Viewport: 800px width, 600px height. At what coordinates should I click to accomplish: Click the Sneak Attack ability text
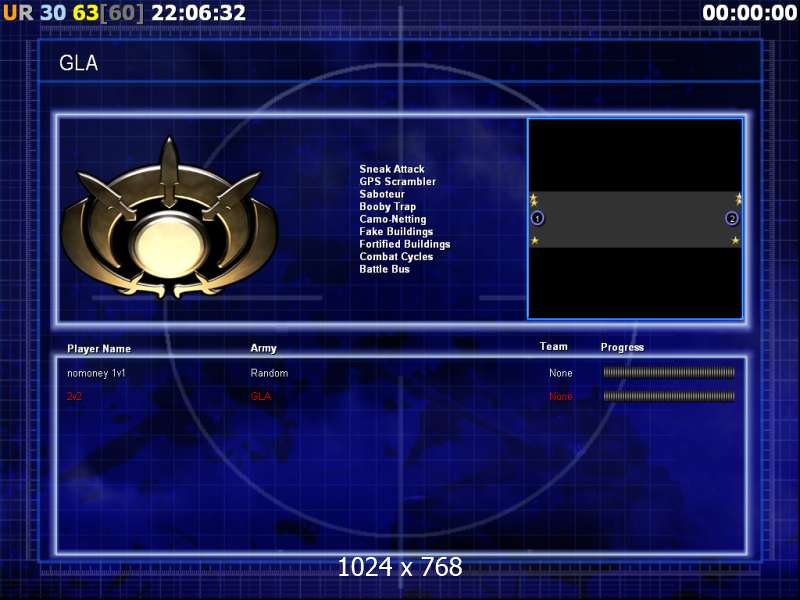click(x=392, y=169)
